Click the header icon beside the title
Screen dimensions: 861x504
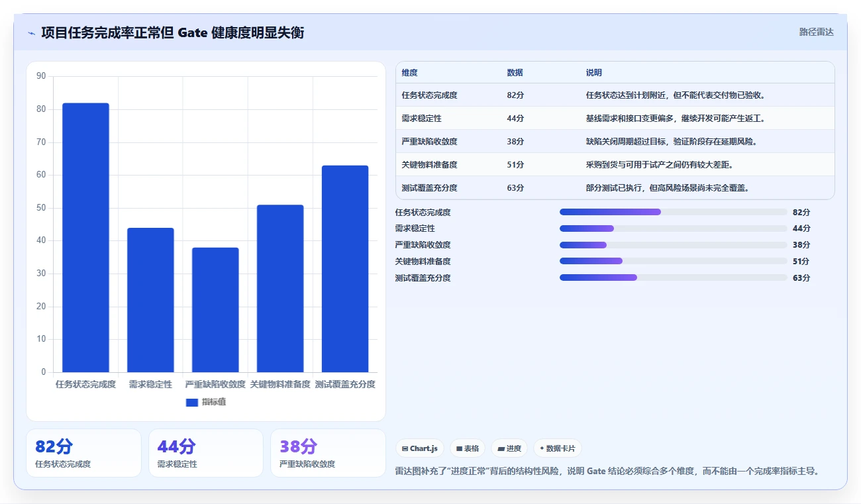click(x=31, y=33)
